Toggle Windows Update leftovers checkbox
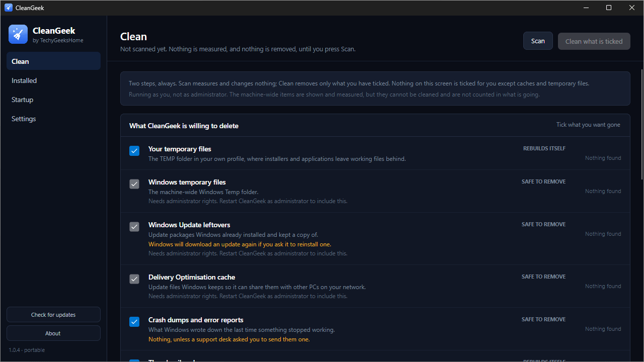 pos(134,227)
